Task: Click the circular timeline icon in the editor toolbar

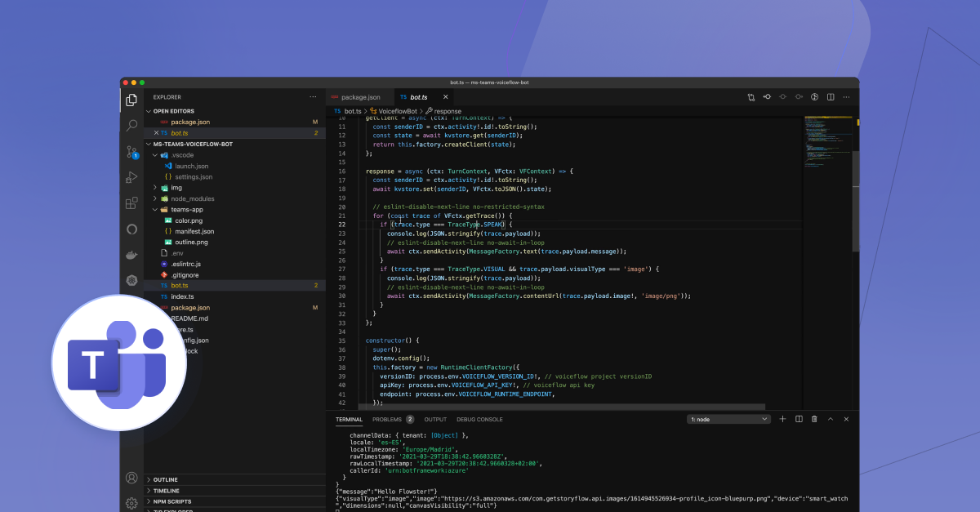Action: click(814, 96)
